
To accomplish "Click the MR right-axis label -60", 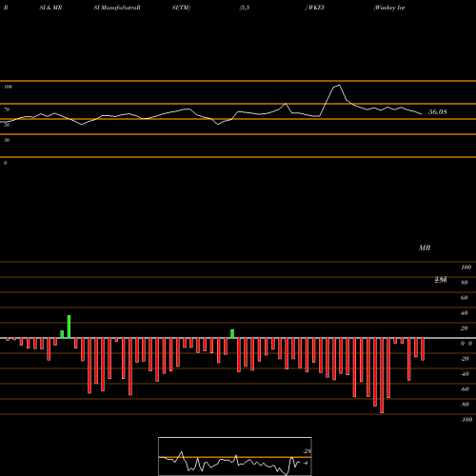I will (x=465, y=389).
